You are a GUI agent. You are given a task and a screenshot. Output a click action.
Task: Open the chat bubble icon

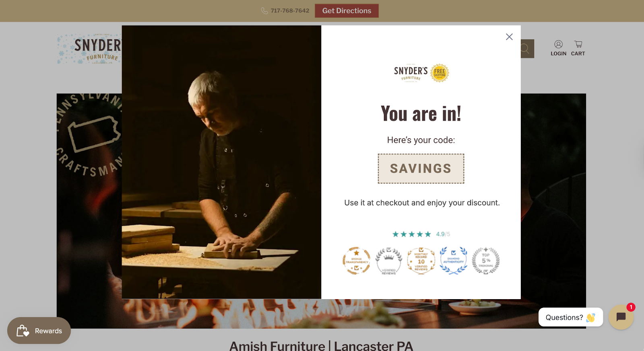[621, 317]
